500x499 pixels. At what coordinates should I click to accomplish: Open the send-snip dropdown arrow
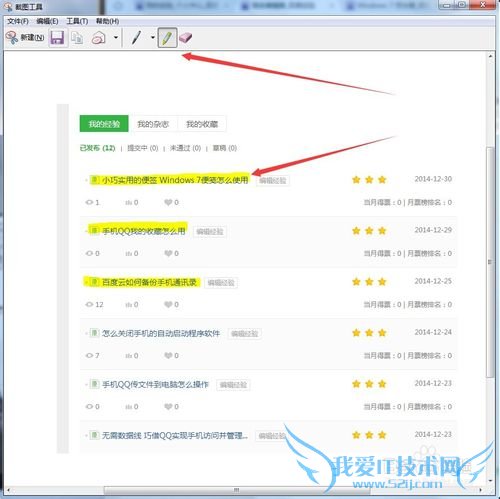tap(116, 37)
